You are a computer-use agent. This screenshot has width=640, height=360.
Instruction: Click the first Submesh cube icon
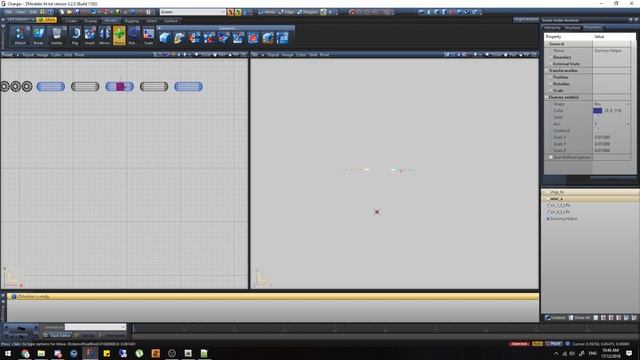pyautogui.click(x=164, y=38)
